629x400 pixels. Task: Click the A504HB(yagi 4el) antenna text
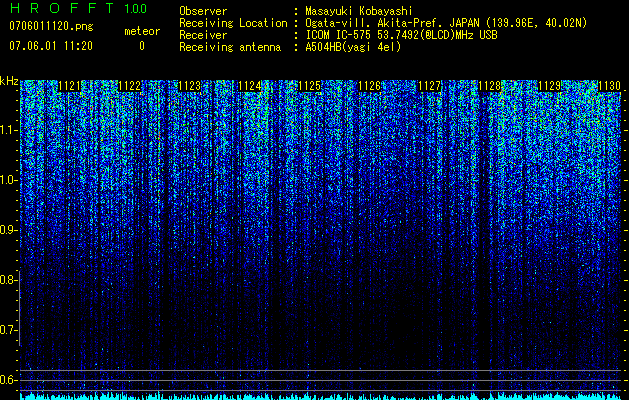pyautogui.click(x=353, y=47)
